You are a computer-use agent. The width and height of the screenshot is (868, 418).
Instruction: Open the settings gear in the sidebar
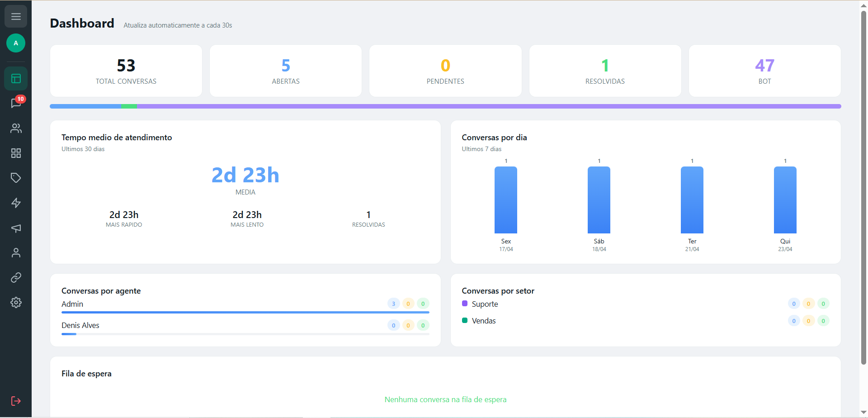pos(16,302)
